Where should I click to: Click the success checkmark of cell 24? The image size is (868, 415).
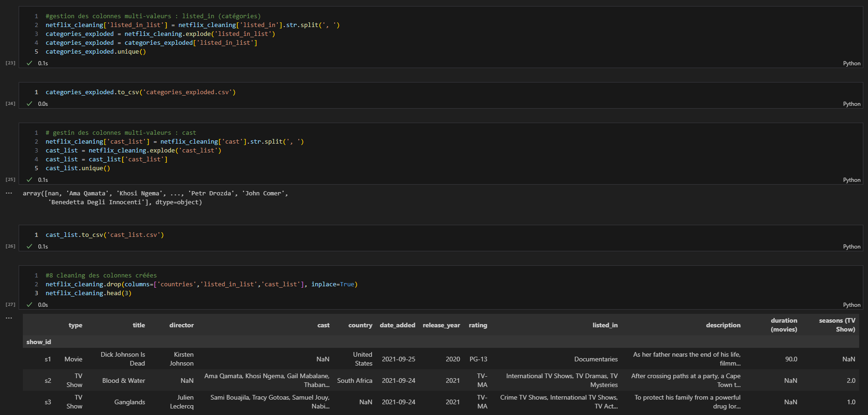tap(29, 104)
